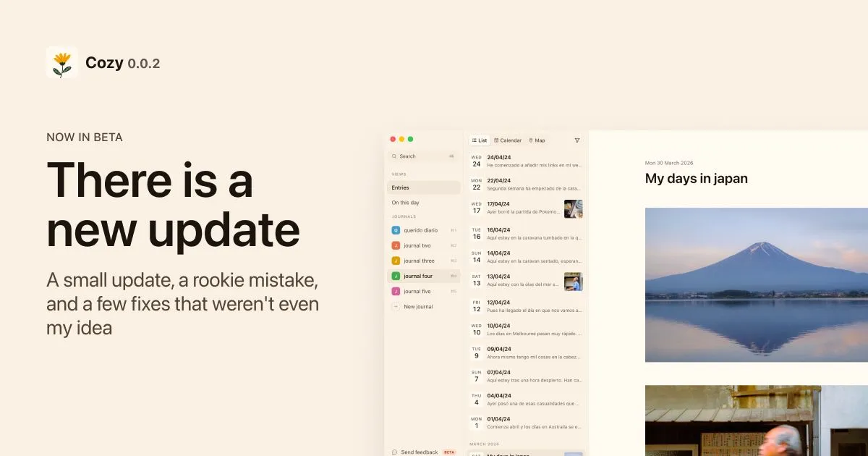The image size is (868, 456).
Task: Open the 10/04/24 entry
Action: 526,329
